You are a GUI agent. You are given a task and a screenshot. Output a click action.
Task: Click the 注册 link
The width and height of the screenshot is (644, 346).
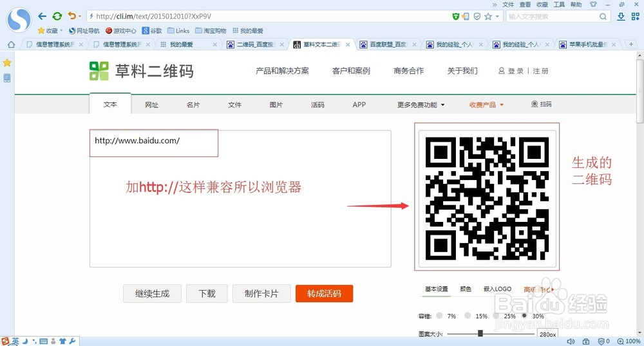point(540,71)
